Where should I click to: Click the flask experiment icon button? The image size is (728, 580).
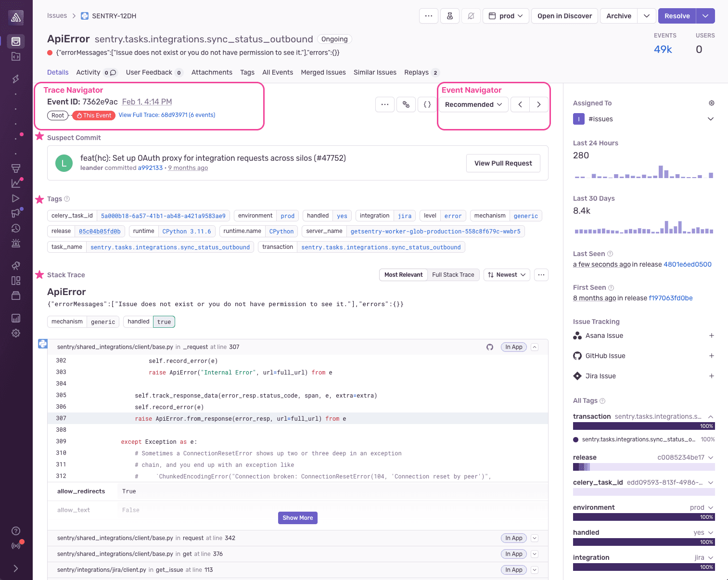click(x=450, y=16)
